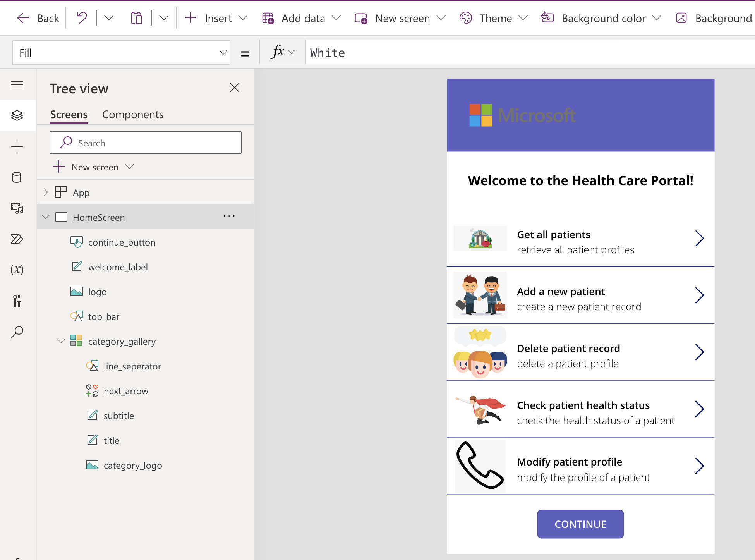Viewport: 755px width, 560px height.
Task: Click the Get all patients arrow
Action: click(x=699, y=238)
